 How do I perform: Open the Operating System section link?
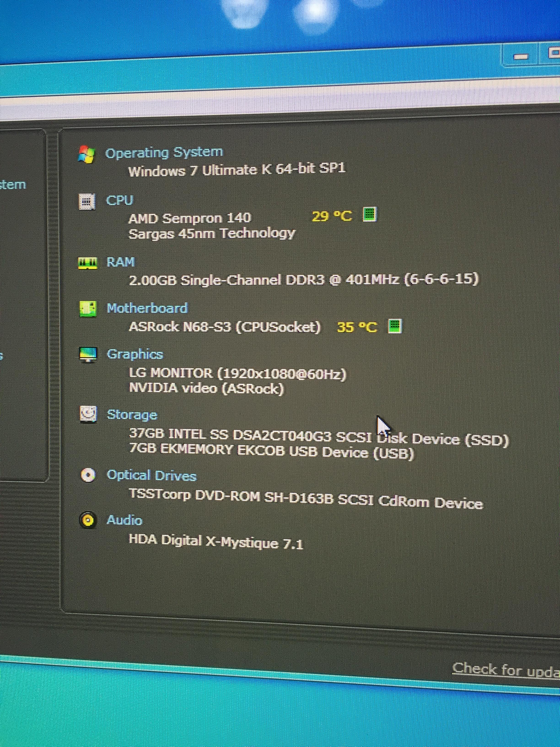[164, 153]
